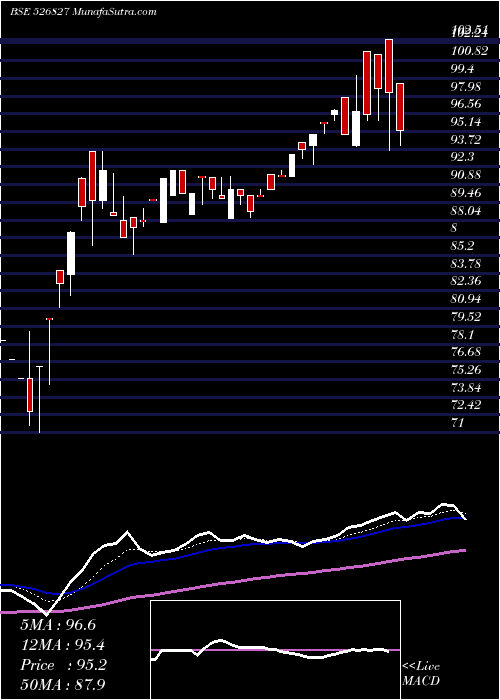The width and height of the screenshot is (500, 700).
Task: Select the 82.36 price axis label
Action: (x=468, y=281)
